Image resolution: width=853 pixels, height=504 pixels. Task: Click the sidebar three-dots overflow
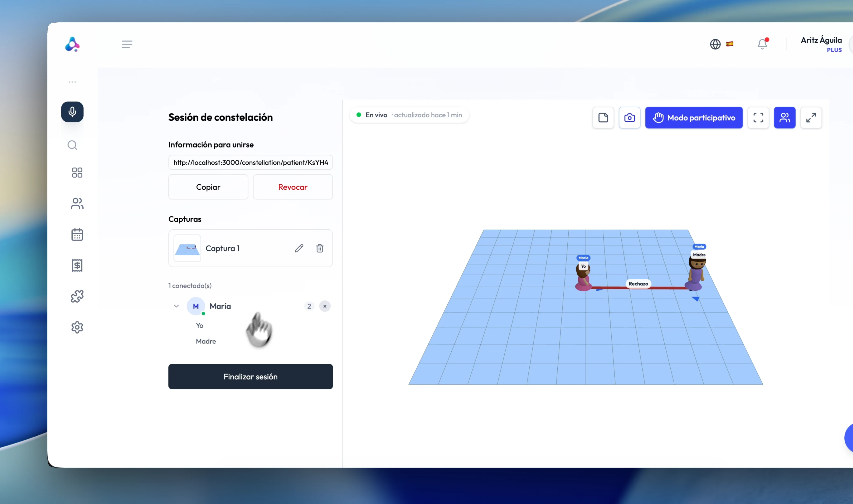tap(72, 82)
